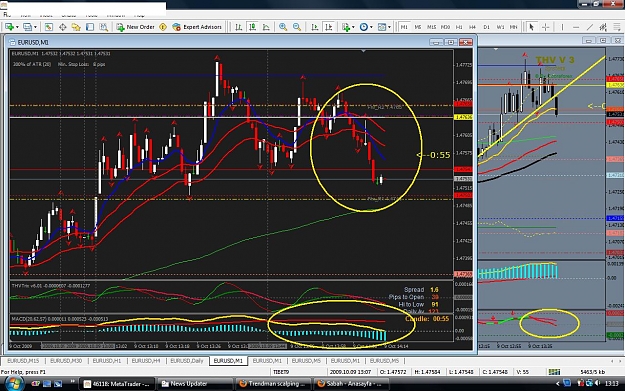This screenshot has height=391, width=625.
Task: Open the Strategy Tester icon
Action: tap(104, 27)
